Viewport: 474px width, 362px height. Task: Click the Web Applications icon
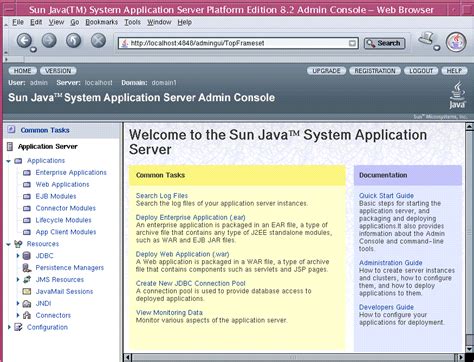27,185
